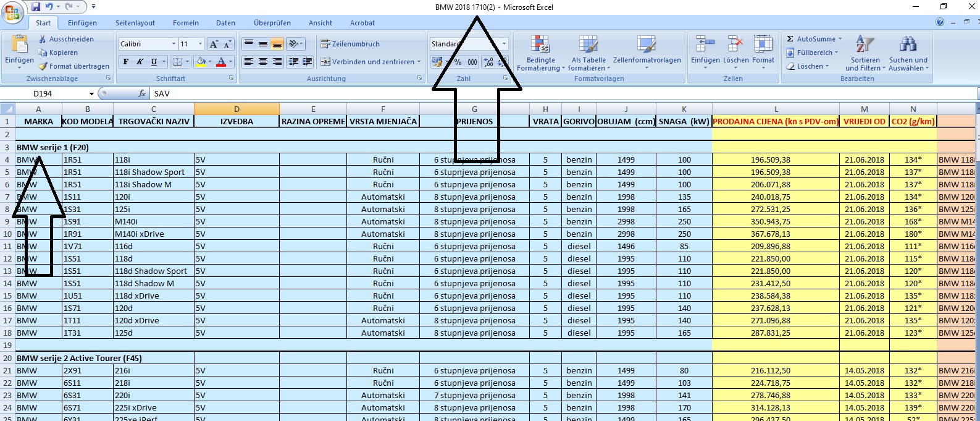Expand the Name Box D194 dropdown
Image resolution: width=980 pixels, height=421 pixels.
click(x=91, y=93)
